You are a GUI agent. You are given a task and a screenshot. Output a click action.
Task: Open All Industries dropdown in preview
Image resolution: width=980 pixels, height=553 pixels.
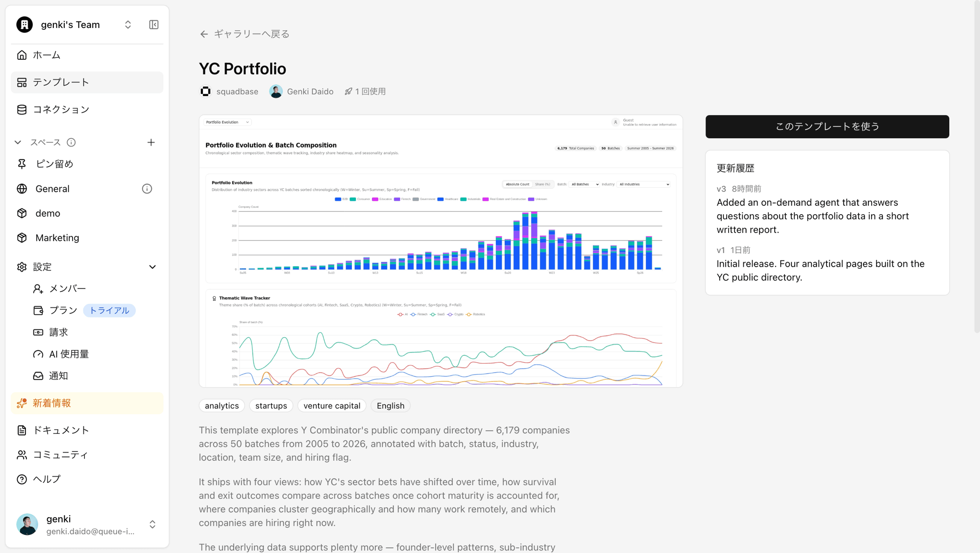point(644,184)
